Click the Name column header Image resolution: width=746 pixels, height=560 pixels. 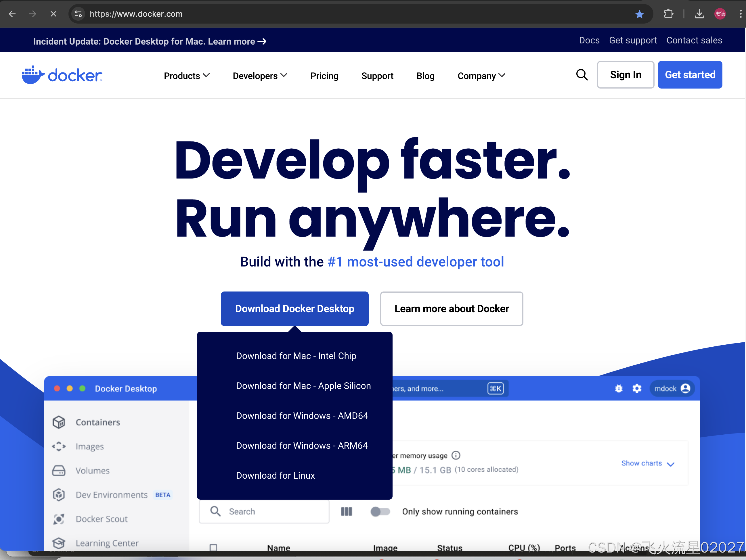279,548
